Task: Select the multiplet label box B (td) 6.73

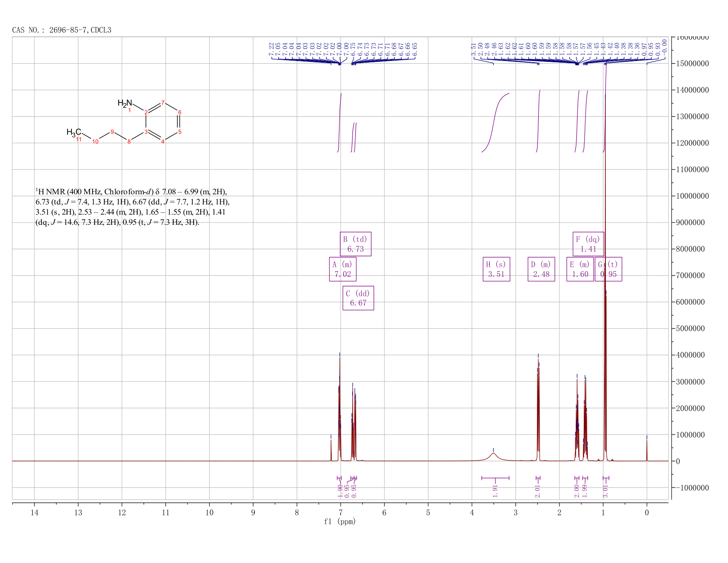Action: pos(356,244)
